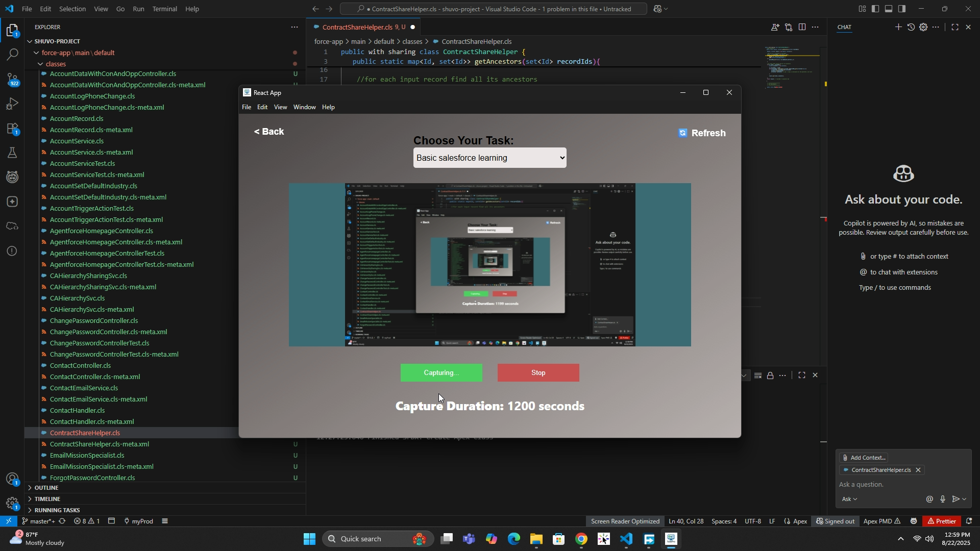Open the Source Control view icon

point(12,79)
